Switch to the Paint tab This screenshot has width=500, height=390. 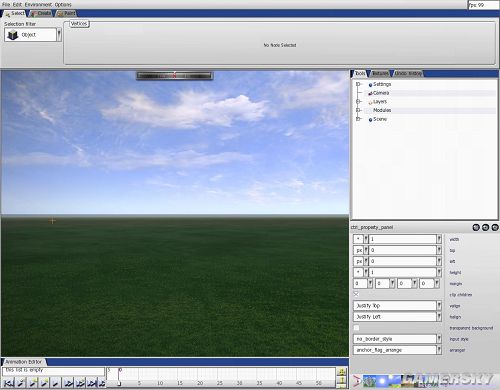66,13
